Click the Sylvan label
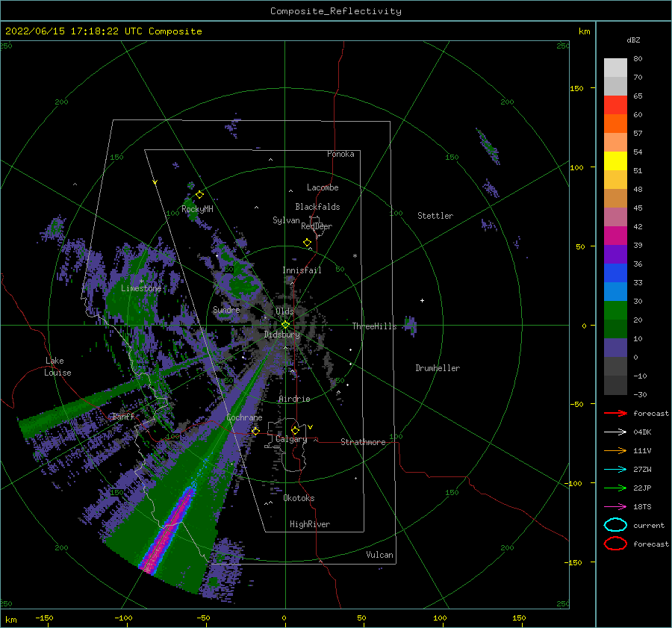Screen dimensions: 672x628 pyautogui.click(x=286, y=220)
